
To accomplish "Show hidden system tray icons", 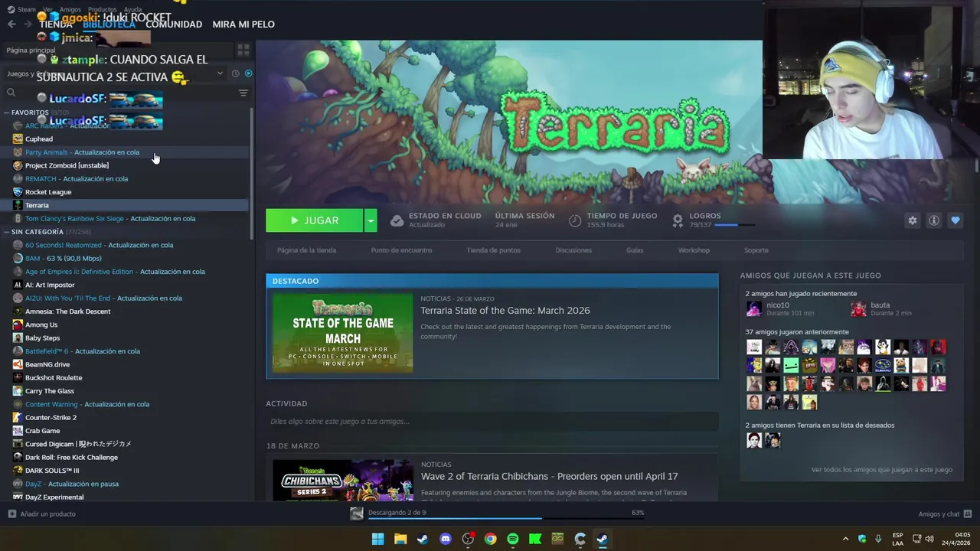I will coord(845,539).
